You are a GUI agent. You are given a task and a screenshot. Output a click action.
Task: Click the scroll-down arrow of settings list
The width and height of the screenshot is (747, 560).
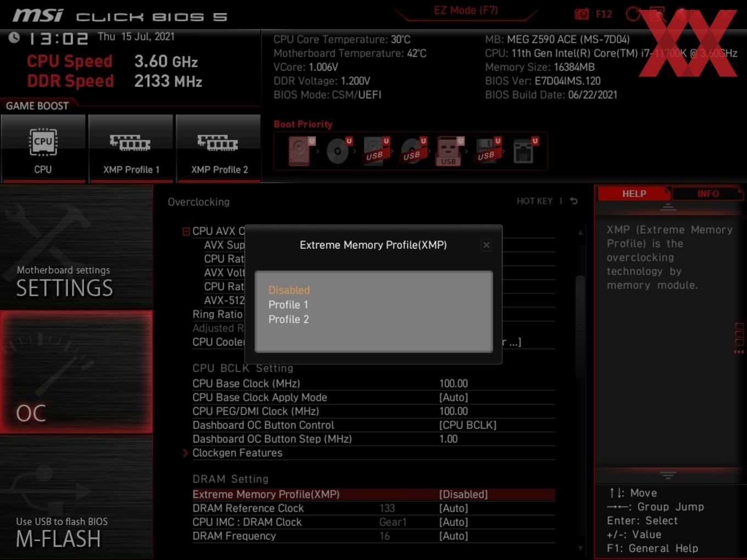pos(581,548)
